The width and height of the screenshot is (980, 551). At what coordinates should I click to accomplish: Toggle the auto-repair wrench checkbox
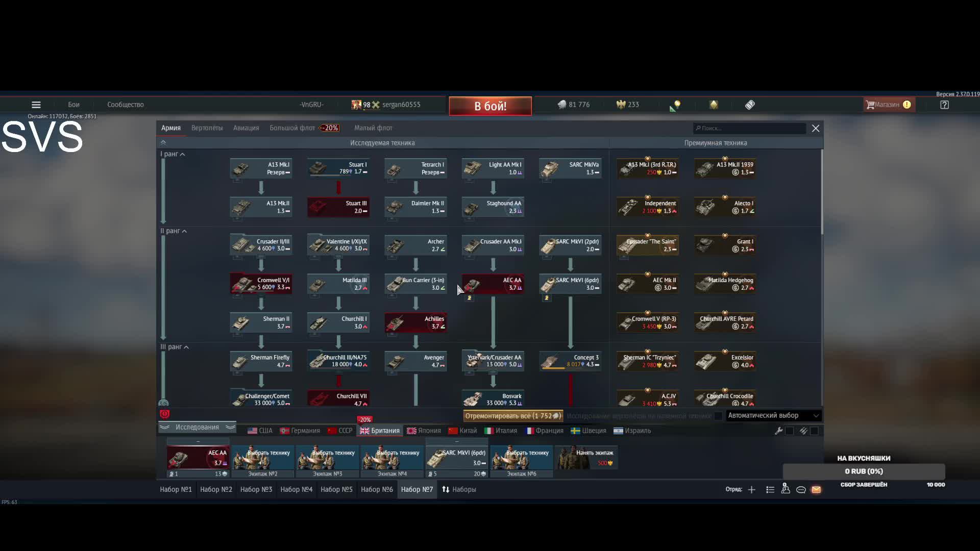[x=789, y=431]
